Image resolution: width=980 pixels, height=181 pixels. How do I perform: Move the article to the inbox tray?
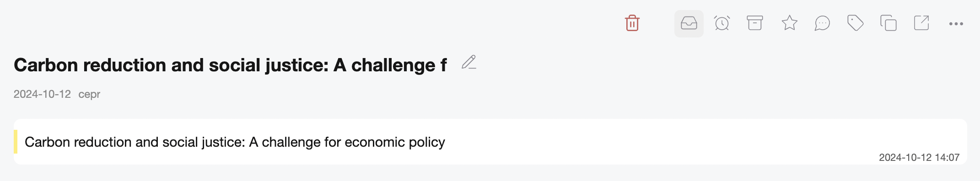(x=689, y=23)
